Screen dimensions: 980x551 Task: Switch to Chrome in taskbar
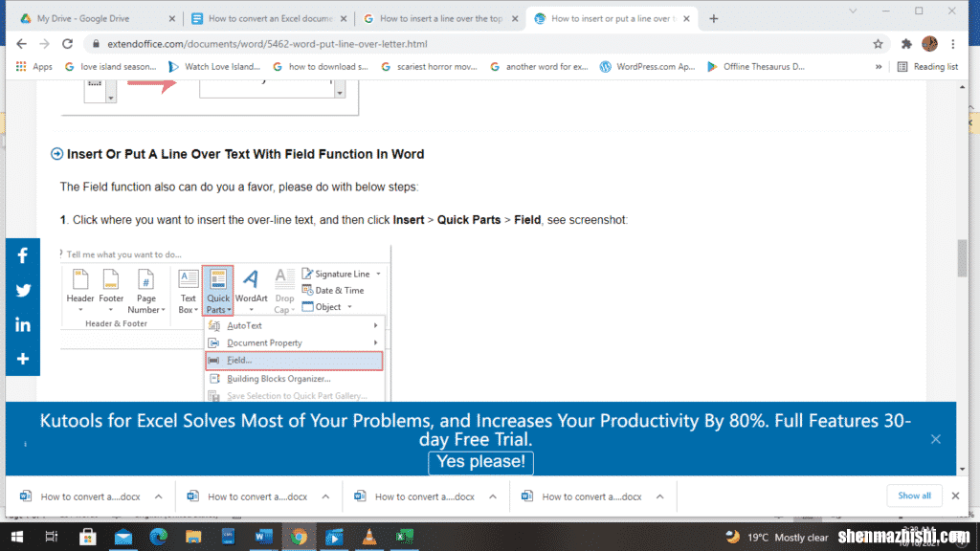[299, 538]
